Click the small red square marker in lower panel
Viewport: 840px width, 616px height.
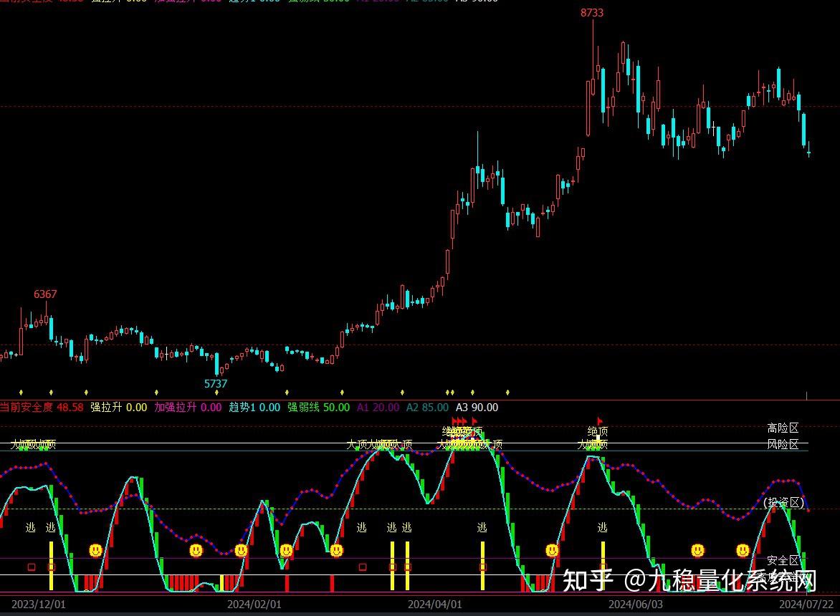pos(31,566)
